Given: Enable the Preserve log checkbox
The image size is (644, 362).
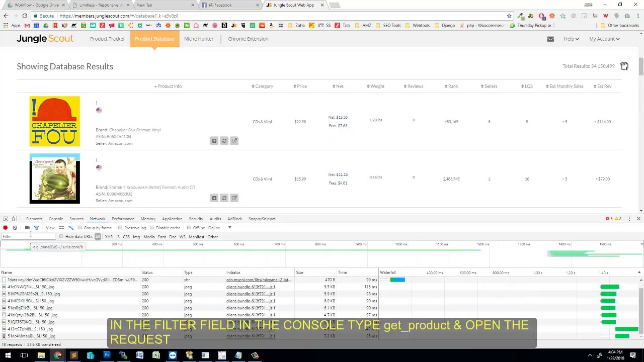Looking at the screenshot, I should (120, 228).
